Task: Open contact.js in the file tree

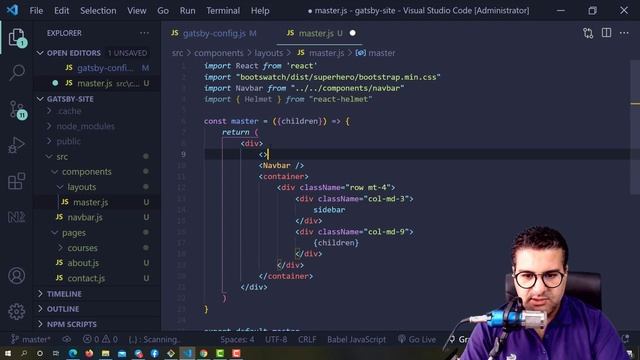Action: click(86, 278)
